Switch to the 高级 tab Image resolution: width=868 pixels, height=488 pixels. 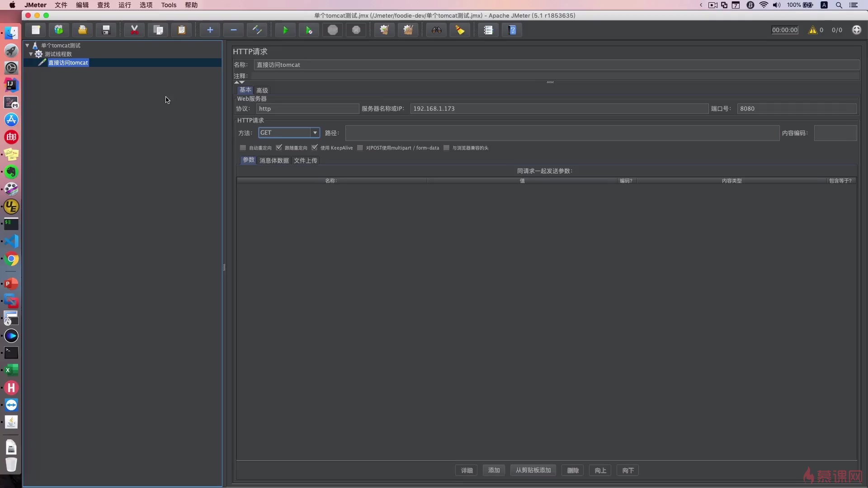pos(262,90)
